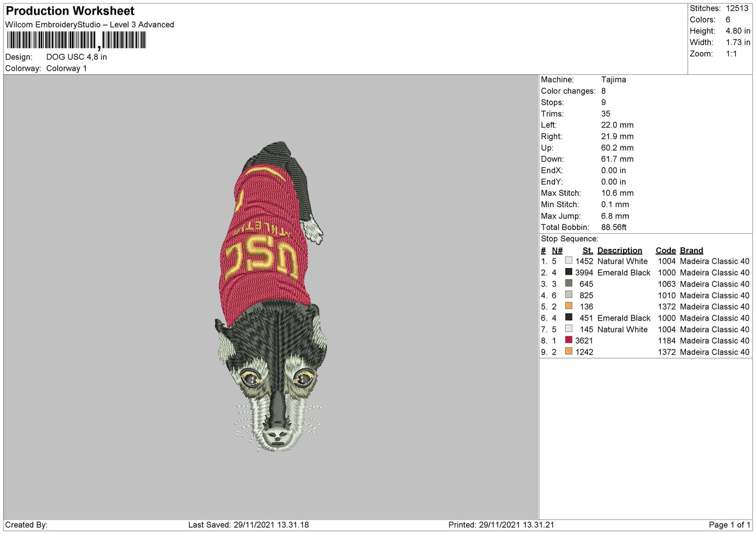Screen dimensions: 756x534
Task: Click the Down value '61.7 mm'
Action: click(x=617, y=159)
